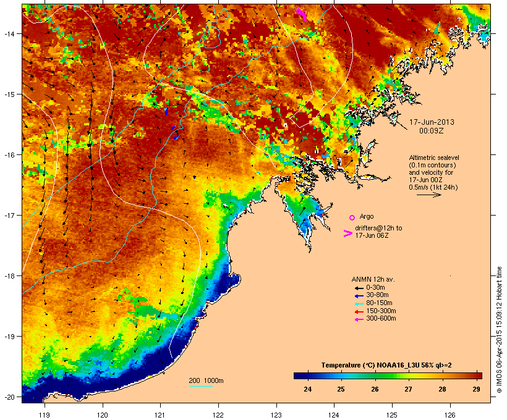Click the time label 00:09Z

click(432, 131)
